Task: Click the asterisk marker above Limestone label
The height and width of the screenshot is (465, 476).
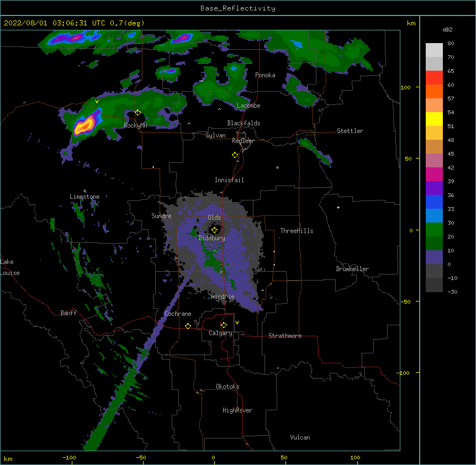Action: (x=85, y=191)
